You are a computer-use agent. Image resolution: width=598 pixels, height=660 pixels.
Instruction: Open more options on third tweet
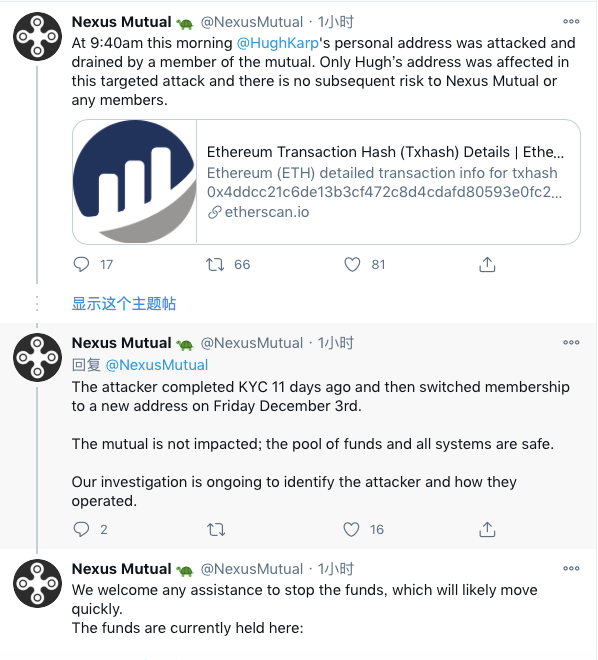click(571, 568)
